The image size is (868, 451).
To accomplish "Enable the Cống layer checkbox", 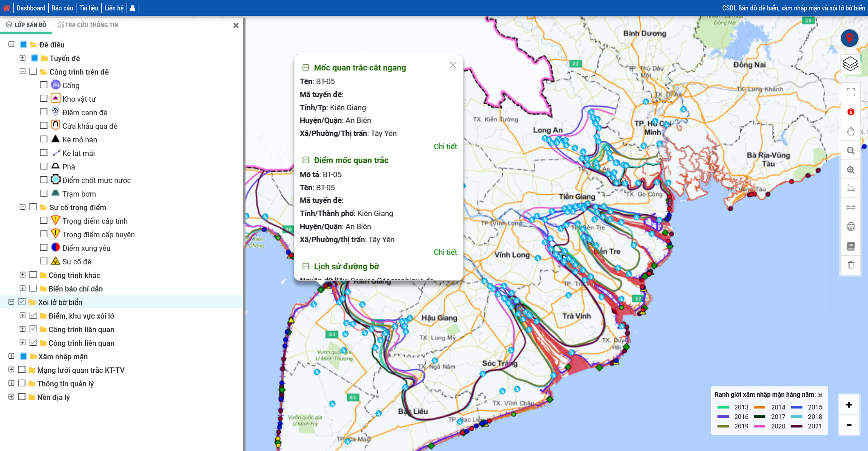I will (x=44, y=85).
